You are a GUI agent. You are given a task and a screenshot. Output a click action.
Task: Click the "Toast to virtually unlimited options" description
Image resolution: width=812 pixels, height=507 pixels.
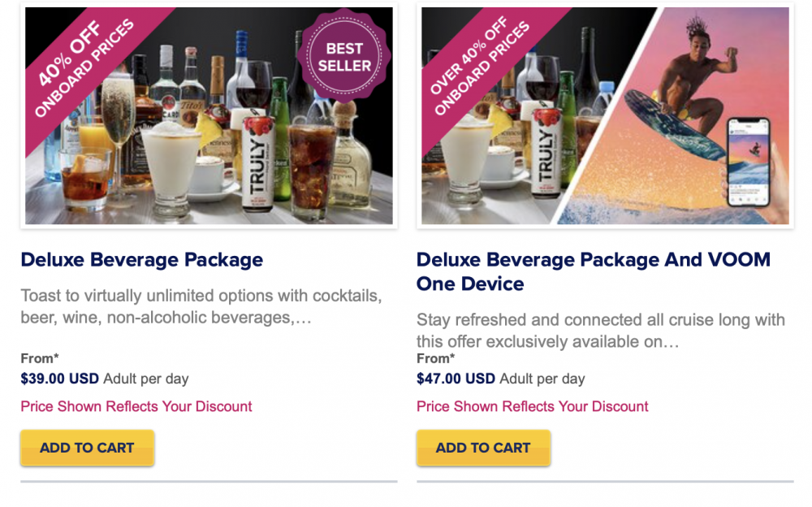pyautogui.click(x=201, y=306)
